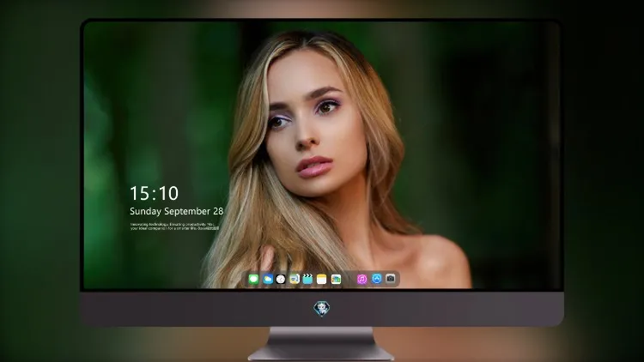
Task: Open the blue App Store icon
Action: point(376,279)
